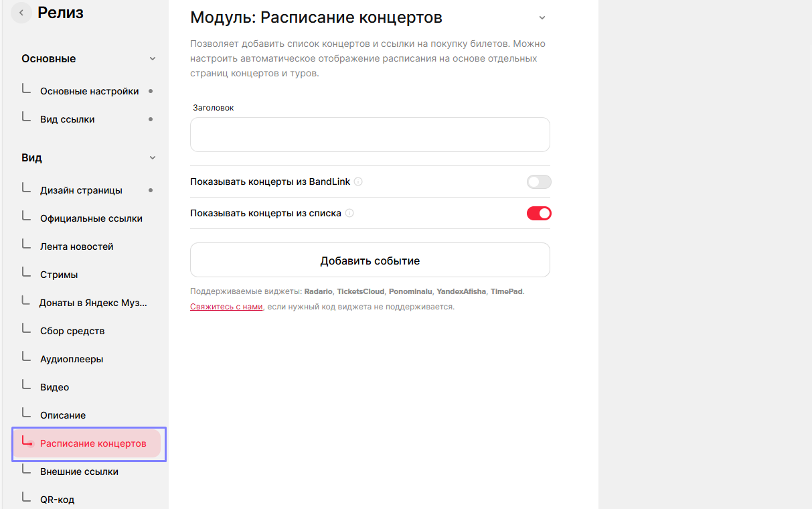Click info icon beside concerts from list option
The height and width of the screenshot is (509, 812).
(349, 213)
